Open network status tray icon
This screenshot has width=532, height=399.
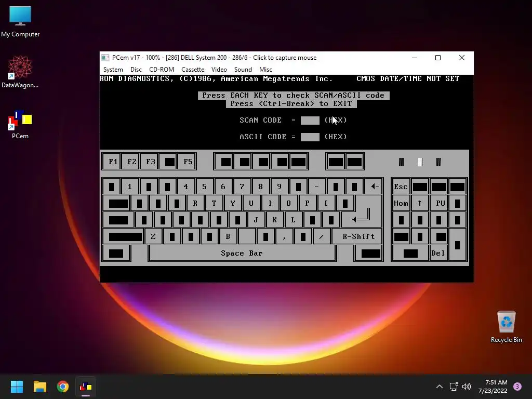click(x=454, y=387)
